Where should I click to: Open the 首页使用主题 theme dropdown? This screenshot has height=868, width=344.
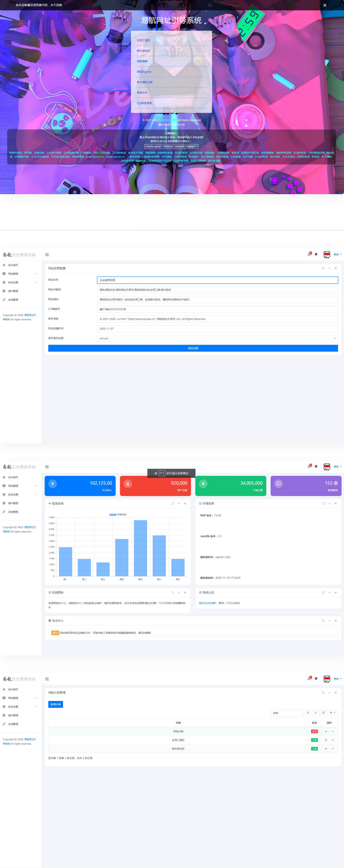tap(217, 338)
